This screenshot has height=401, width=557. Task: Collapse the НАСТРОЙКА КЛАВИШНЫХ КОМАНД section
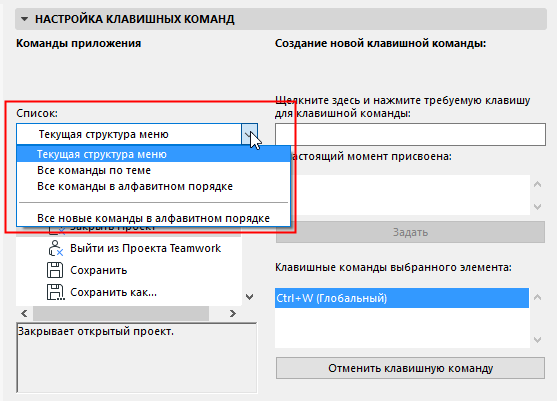tap(24, 19)
